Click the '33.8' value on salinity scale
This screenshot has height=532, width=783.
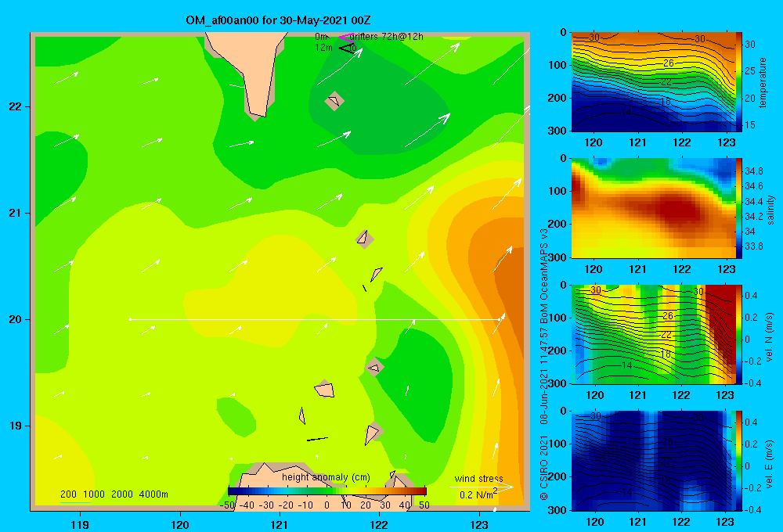[x=753, y=246]
